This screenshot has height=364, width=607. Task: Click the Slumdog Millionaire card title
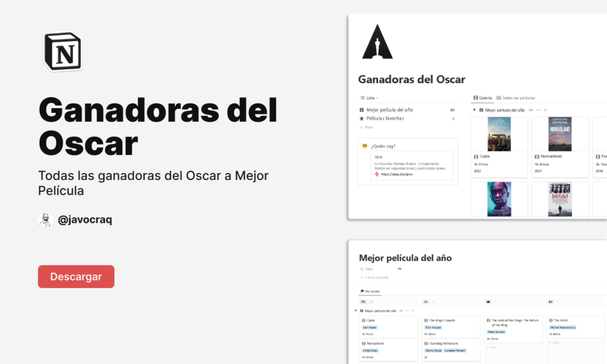point(444,343)
